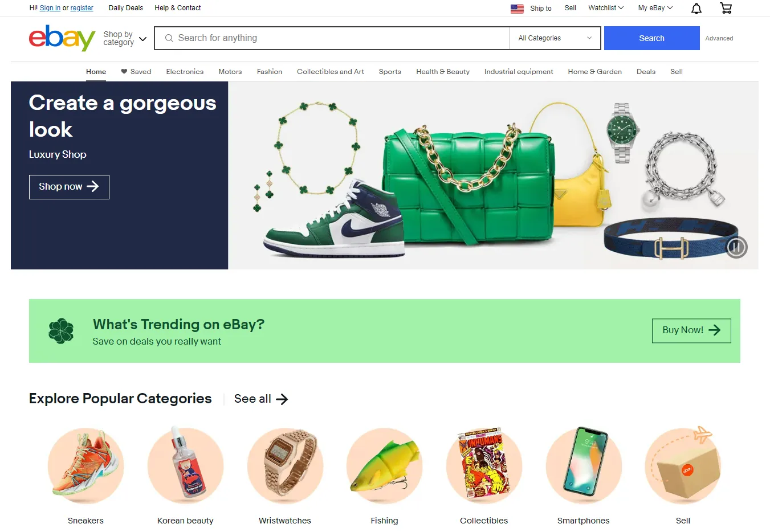The width and height of the screenshot is (770, 532).
Task: Open the Fishing category icon
Action: pyautogui.click(x=385, y=466)
